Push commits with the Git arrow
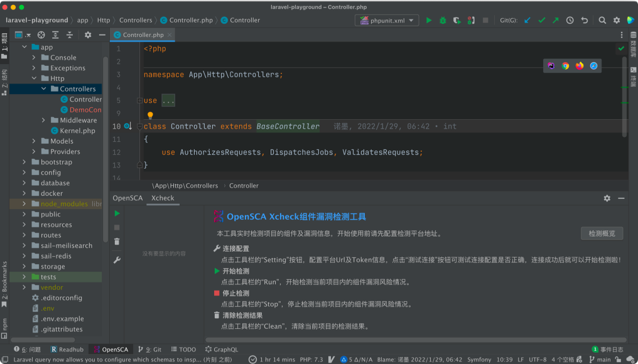This screenshot has width=638, height=364. (555, 20)
